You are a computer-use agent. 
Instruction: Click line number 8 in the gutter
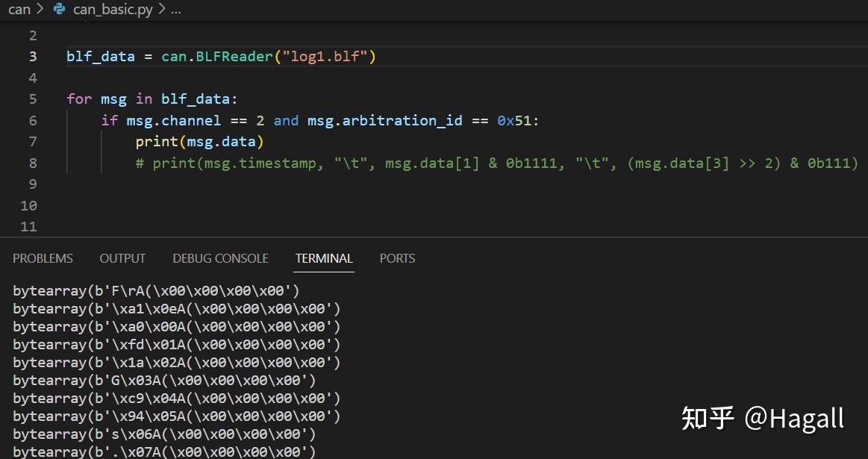tap(32, 163)
